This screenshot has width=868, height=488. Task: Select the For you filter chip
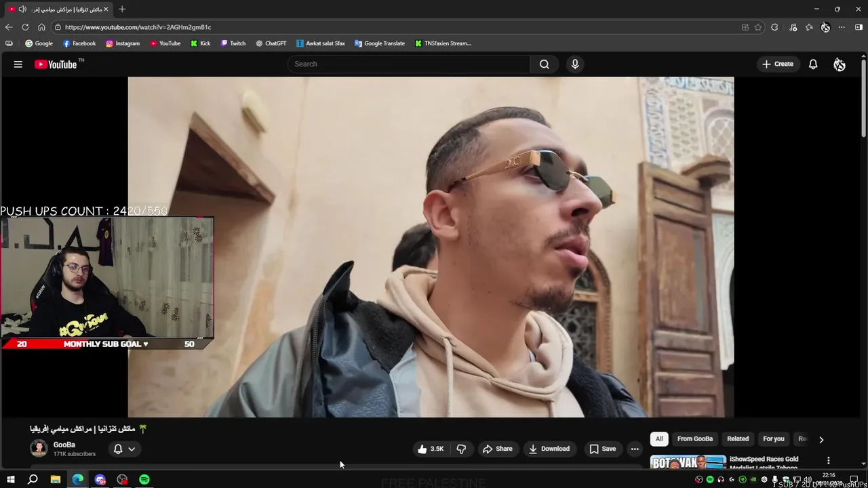[x=774, y=439]
